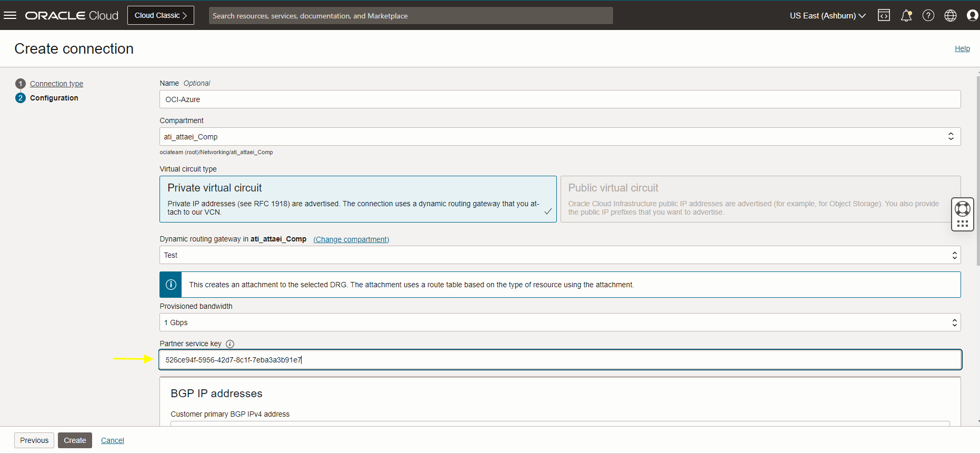
Task: Click the help question mark icon
Action: [928, 15]
